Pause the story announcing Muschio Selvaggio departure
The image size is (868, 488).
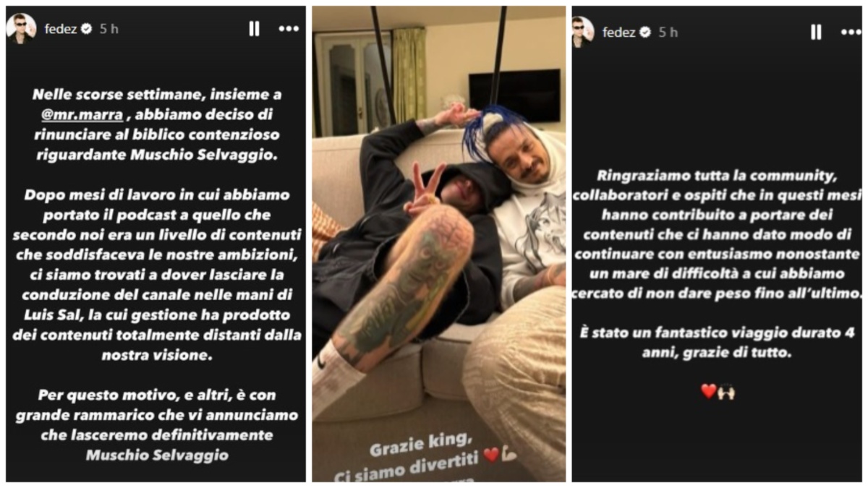pos(254,29)
